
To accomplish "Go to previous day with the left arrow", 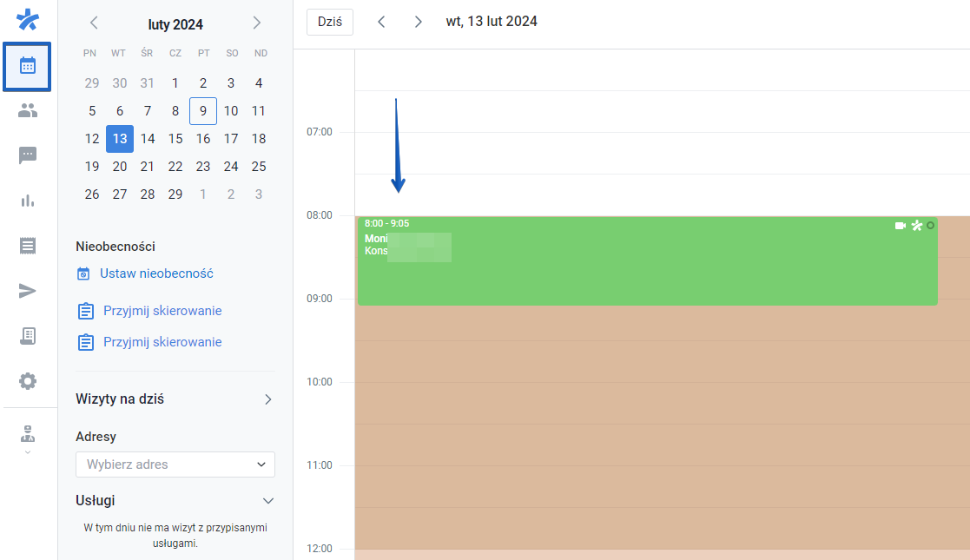I will pyautogui.click(x=381, y=22).
